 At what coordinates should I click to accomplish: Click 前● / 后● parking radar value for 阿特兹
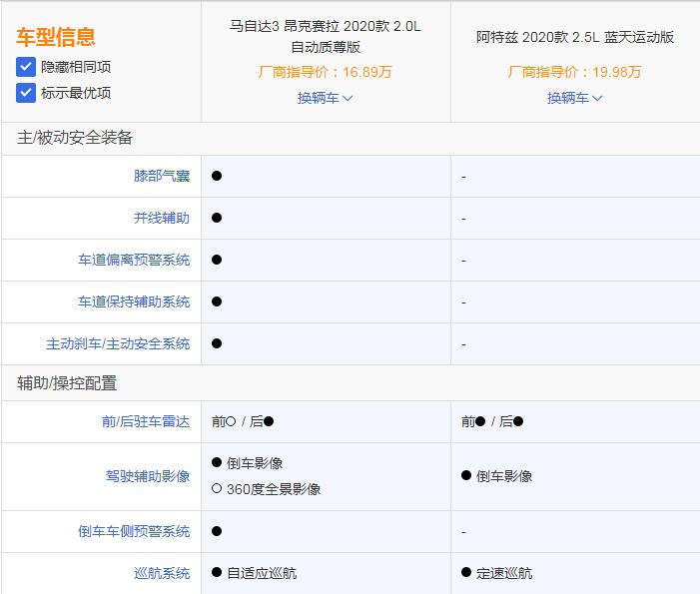pos(492,421)
